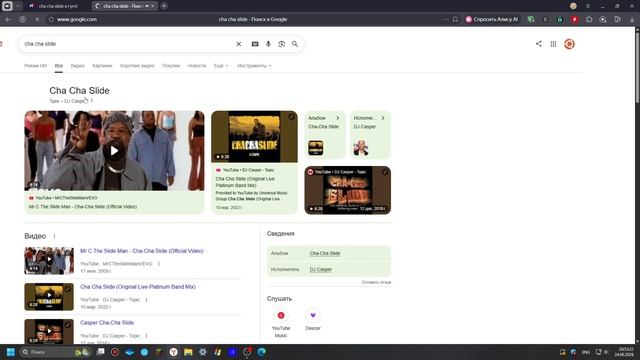Open the orange Cha-Cha Slide thumbnail card

pyautogui.click(x=347, y=190)
